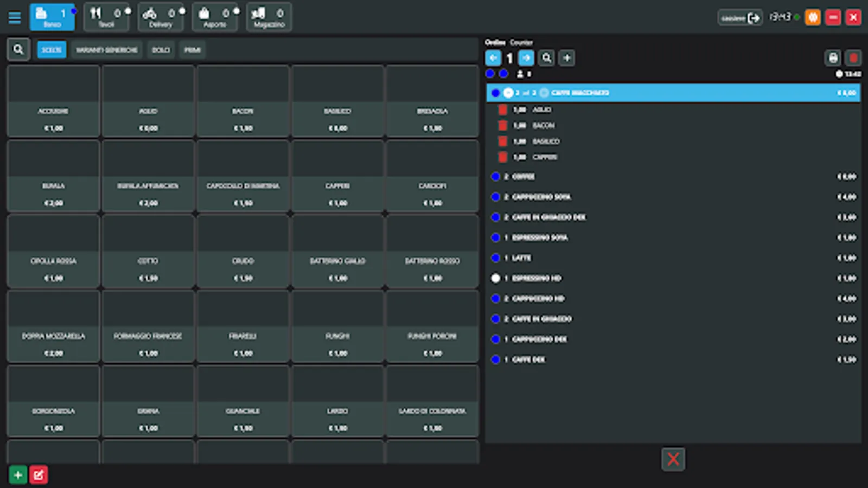Decrease quantity of Caffè Macchiato with minus
This screenshot has height=488, width=868.
coord(508,93)
